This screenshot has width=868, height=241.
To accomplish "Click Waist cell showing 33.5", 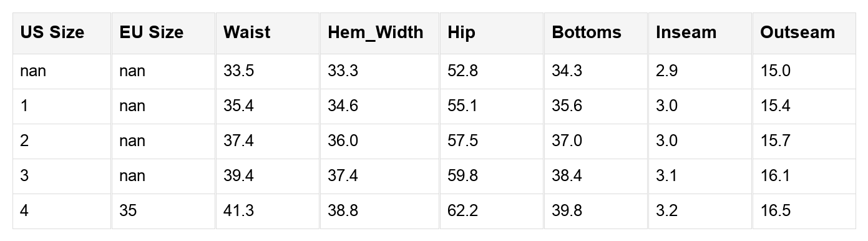I will click(268, 71).
